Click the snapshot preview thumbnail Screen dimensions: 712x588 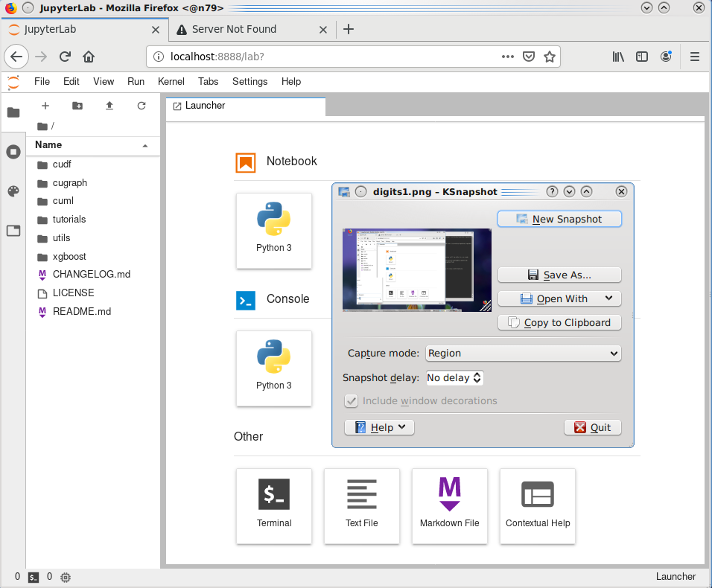(417, 270)
